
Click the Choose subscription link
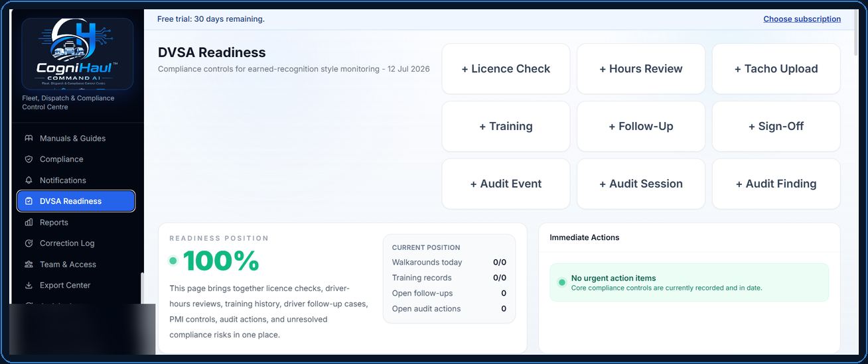click(x=802, y=19)
